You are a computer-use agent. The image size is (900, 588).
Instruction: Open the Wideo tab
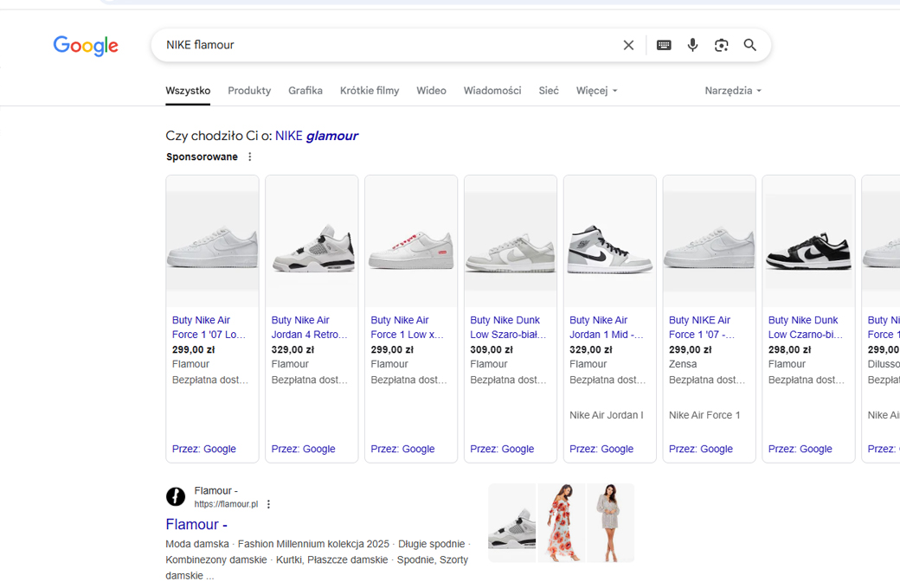431,91
